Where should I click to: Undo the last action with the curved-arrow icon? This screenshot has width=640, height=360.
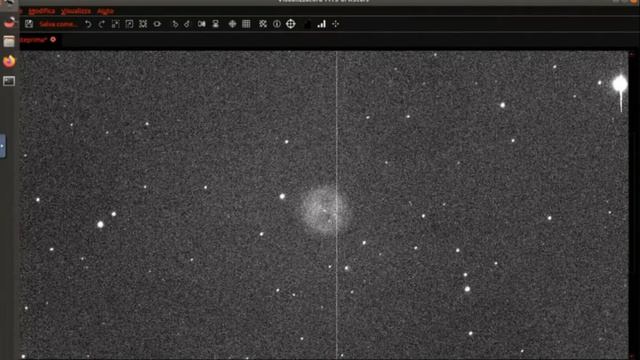coord(88,24)
